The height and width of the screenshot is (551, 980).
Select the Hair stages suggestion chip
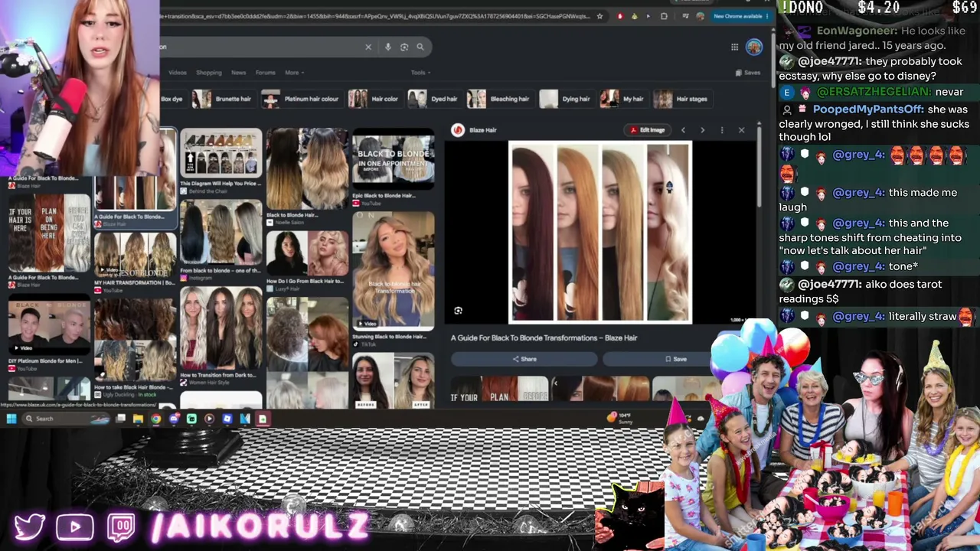681,99
